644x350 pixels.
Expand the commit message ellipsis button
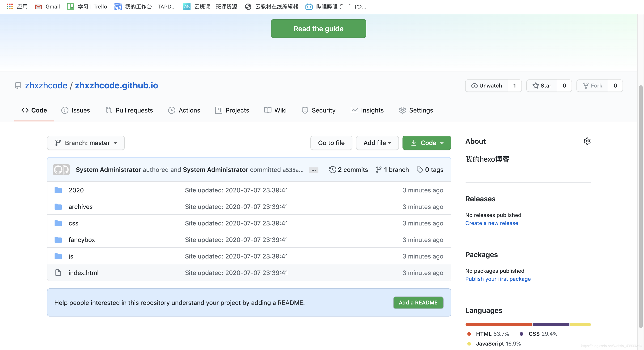(x=314, y=170)
